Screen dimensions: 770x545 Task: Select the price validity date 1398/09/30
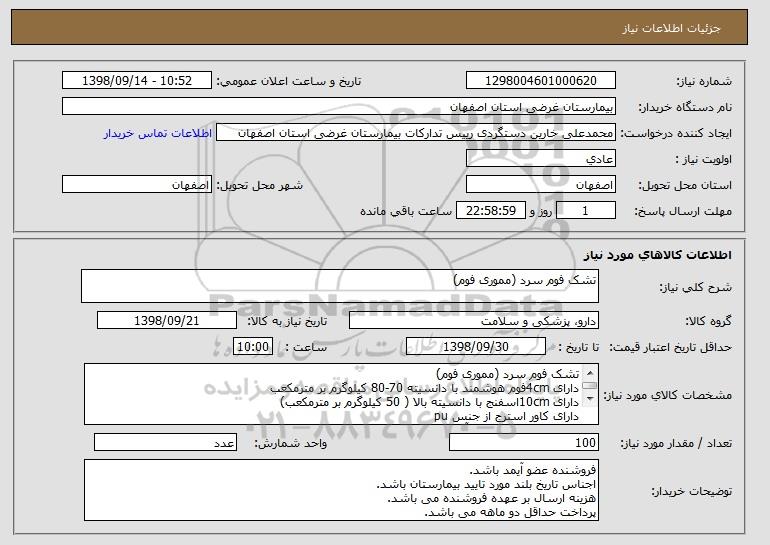(476, 347)
